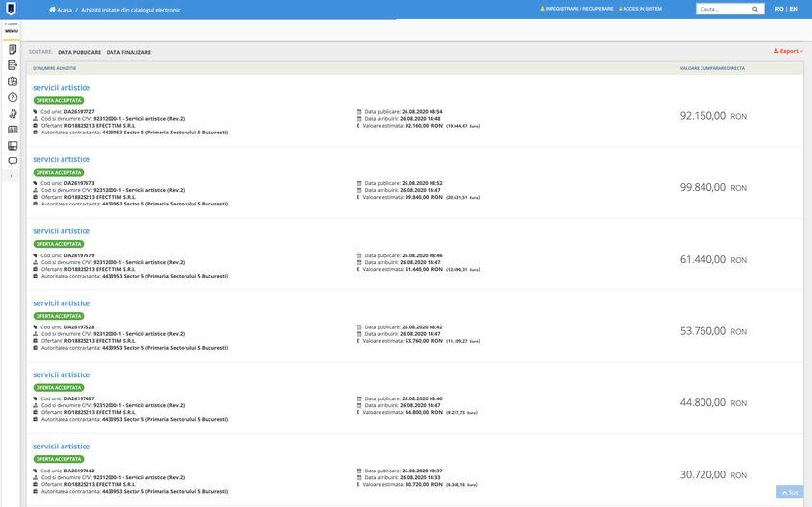Open Inregistrare / Recuperare link

(x=577, y=9)
